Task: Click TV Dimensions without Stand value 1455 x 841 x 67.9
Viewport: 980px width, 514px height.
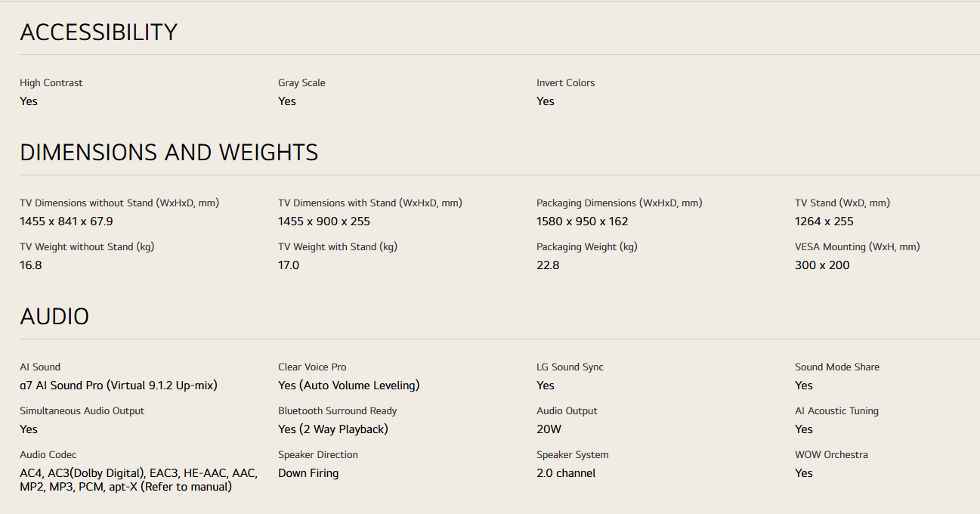Action: pyautogui.click(x=66, y=221)
